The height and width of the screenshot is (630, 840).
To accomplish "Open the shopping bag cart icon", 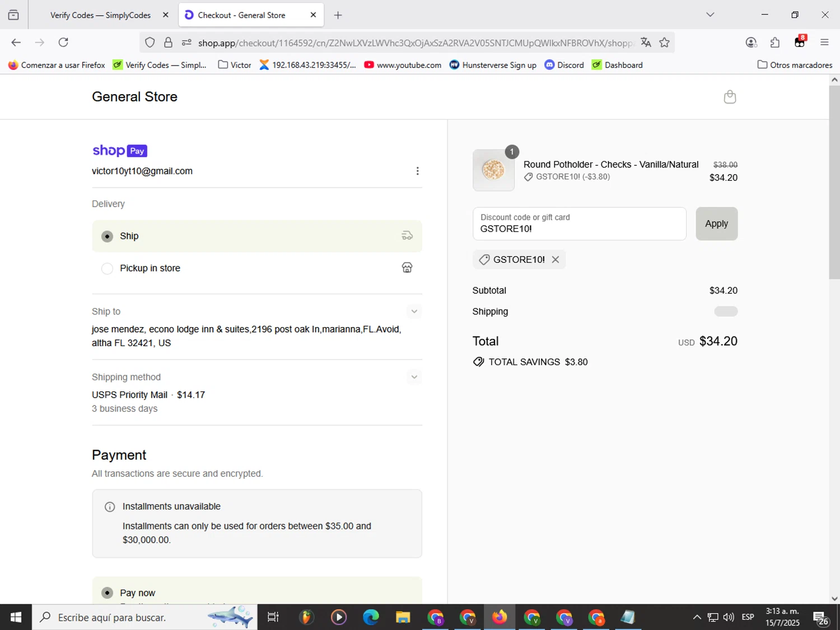I will point(730,97).
